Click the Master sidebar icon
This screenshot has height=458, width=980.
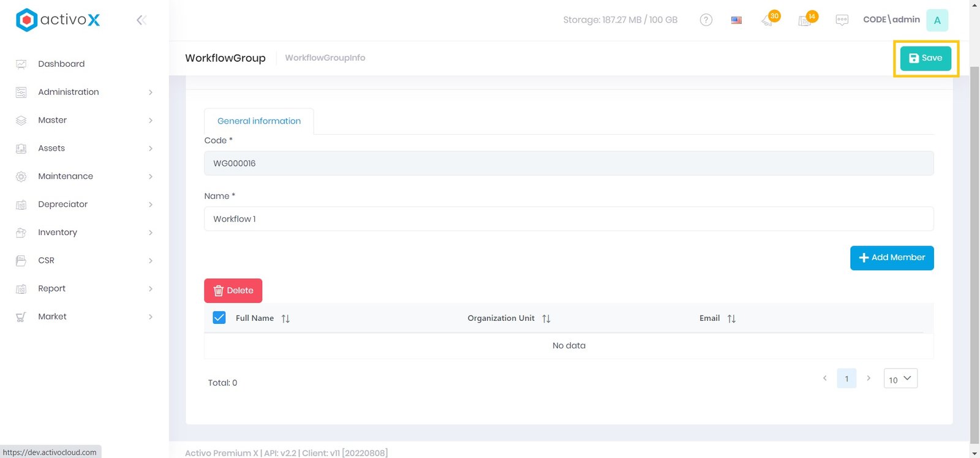click(x=21, y=121)
